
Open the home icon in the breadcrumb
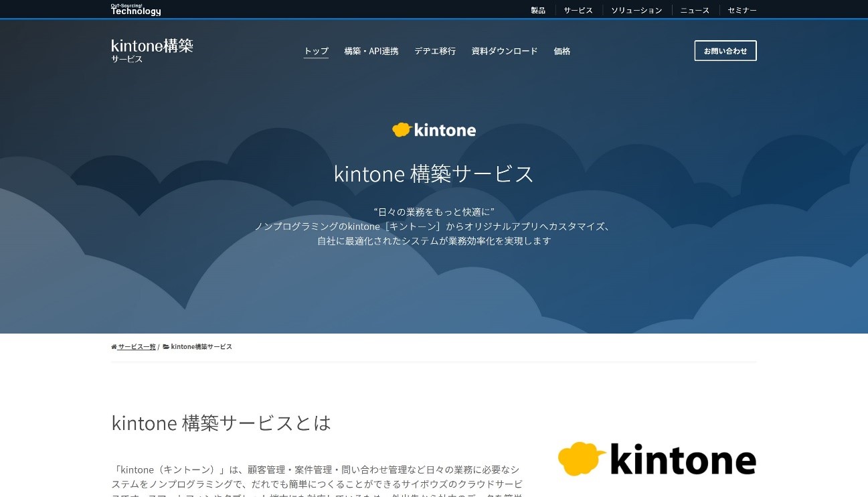[x=114, y=347]
